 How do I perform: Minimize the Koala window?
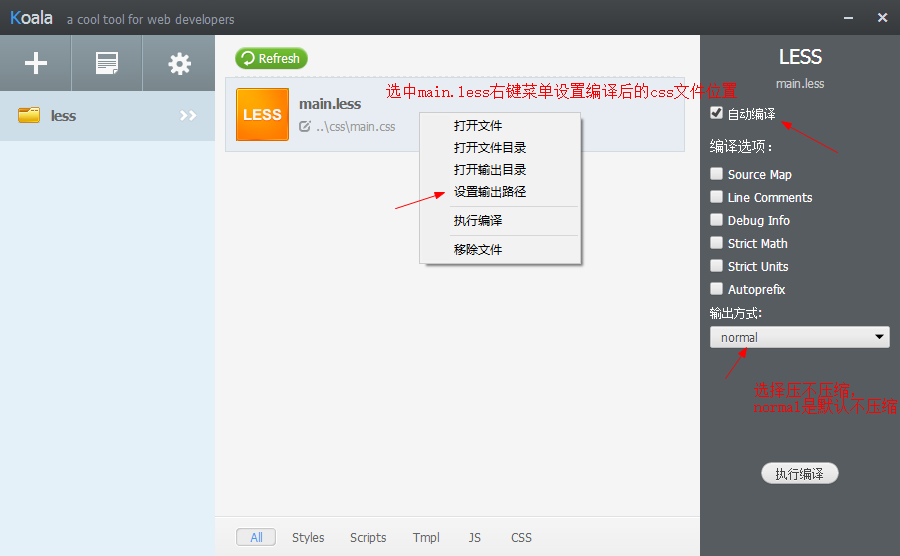point(848,18)
